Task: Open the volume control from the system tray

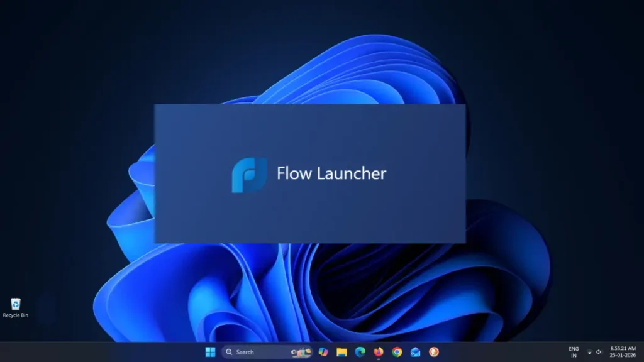Action: point(598,352)
